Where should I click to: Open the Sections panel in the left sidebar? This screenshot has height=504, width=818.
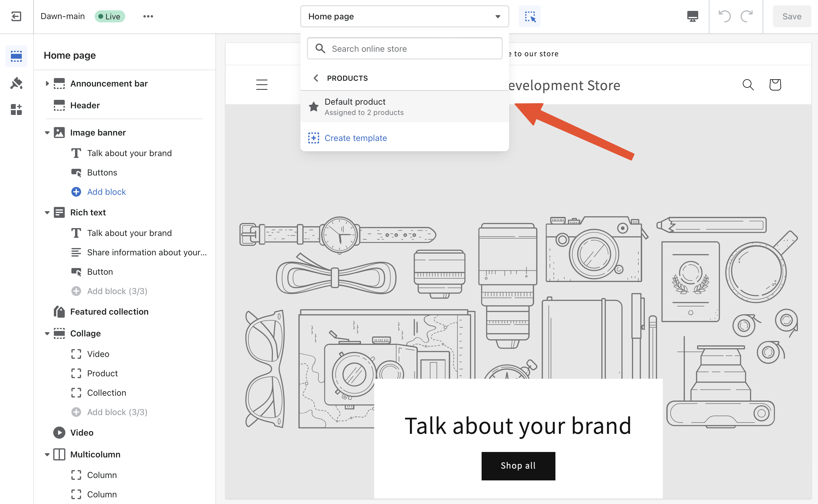pyautogui.click(x=16, y=56)
